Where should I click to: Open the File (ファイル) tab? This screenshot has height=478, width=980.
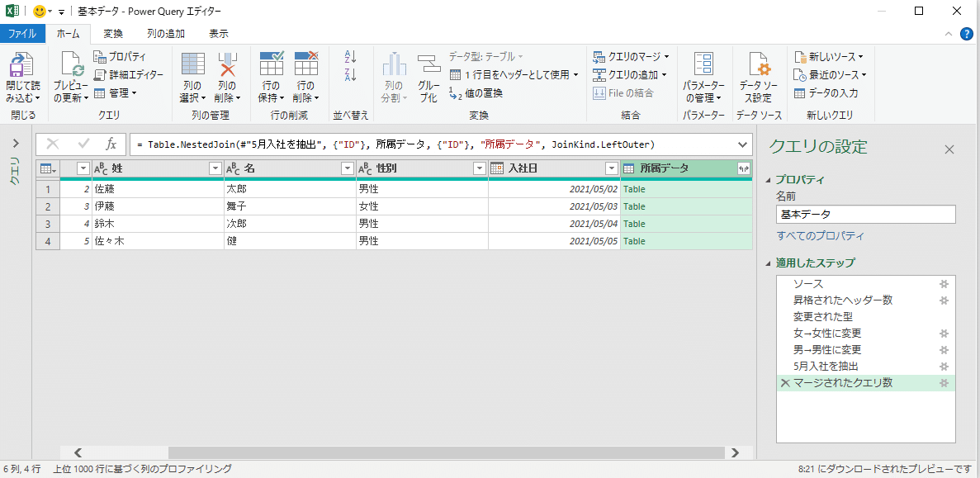pos(22,34)
